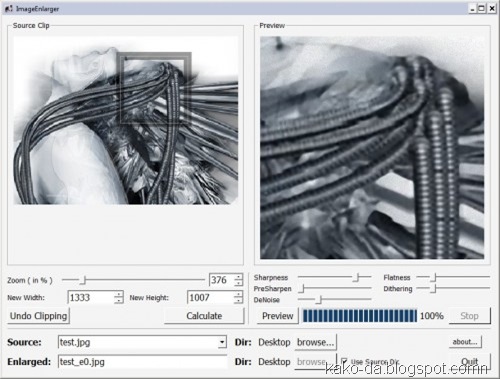Decrease the Zoom percentage with down arrow
This screenshot has height=379, width=500.
click(x=238, y=283)
